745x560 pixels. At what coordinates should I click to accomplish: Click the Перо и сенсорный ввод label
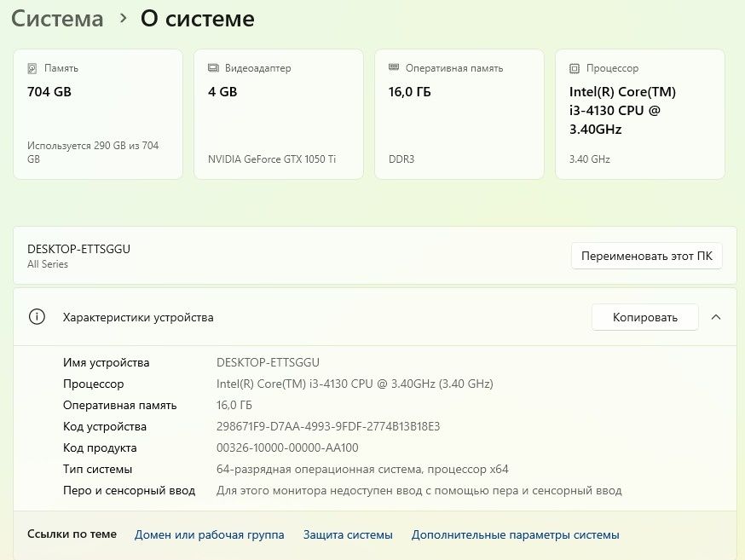(130, 491)
